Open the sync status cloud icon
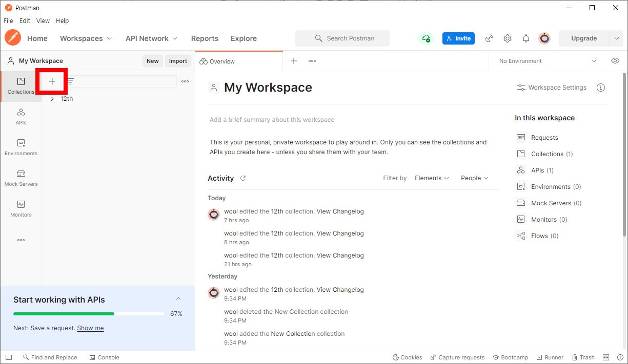This screenshot has width=628, height=364. click(x=426, y=38)
